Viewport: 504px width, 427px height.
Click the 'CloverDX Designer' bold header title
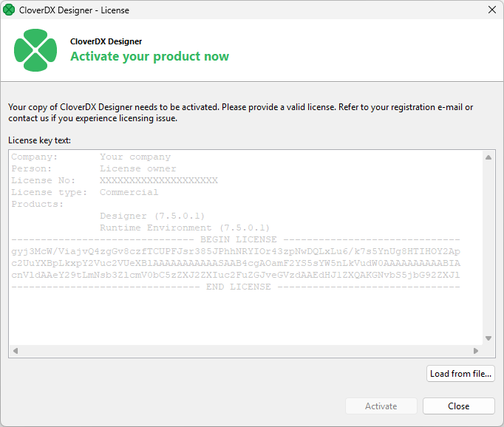(106, 41)
